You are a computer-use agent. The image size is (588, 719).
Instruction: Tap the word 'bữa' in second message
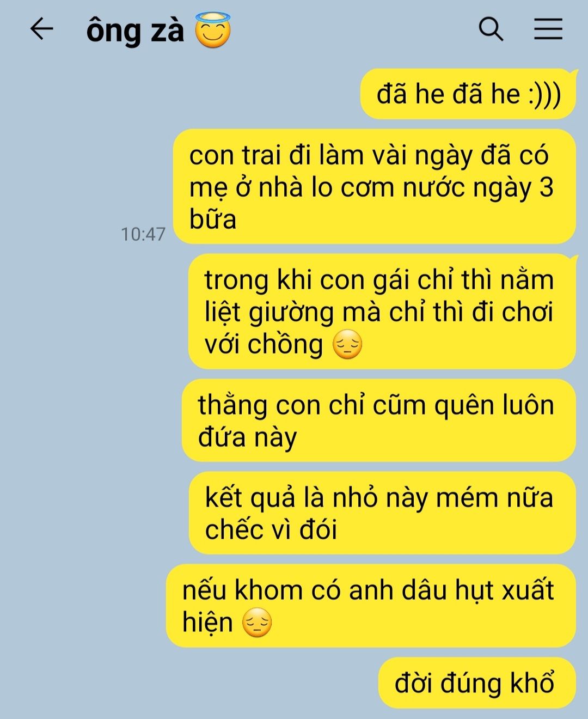(x=213, y=219)
